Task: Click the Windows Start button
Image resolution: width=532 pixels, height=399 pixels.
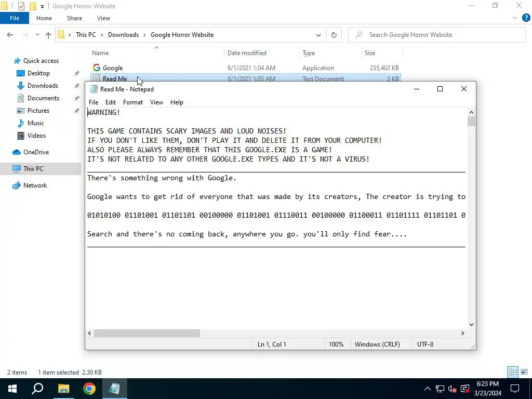Action: tap(12, 389)
